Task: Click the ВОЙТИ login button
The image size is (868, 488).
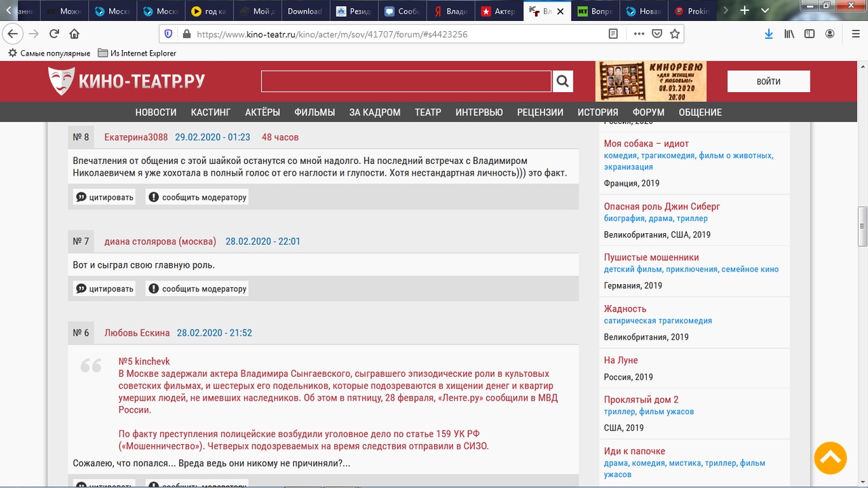Action: (768, 81)
